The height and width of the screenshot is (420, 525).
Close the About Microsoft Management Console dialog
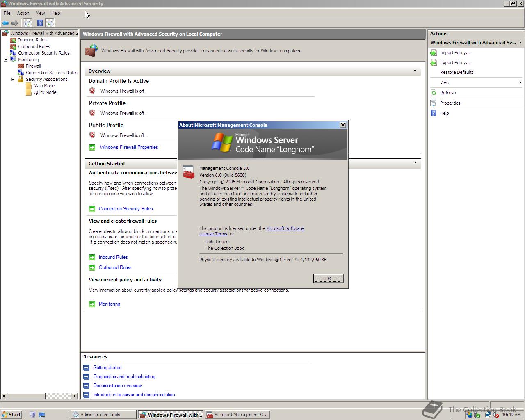click(343, 125)
